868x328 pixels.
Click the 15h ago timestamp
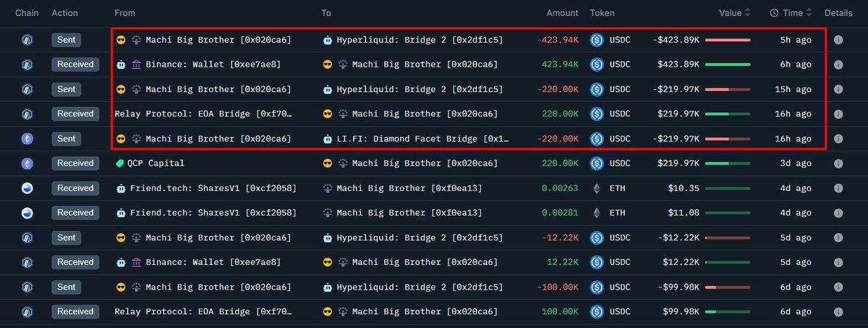coord(792,89)
